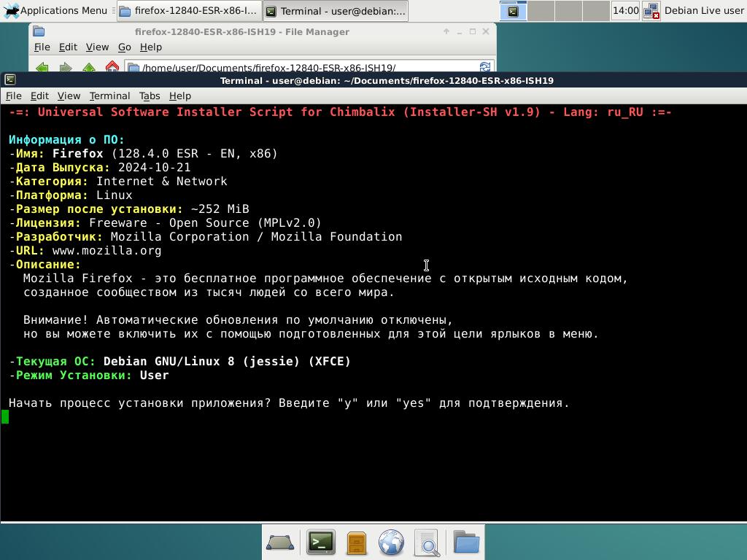Screen dimensions: 747x560
Task: Launch Web Browser globe icon in dock
Action: pos(391,542)
